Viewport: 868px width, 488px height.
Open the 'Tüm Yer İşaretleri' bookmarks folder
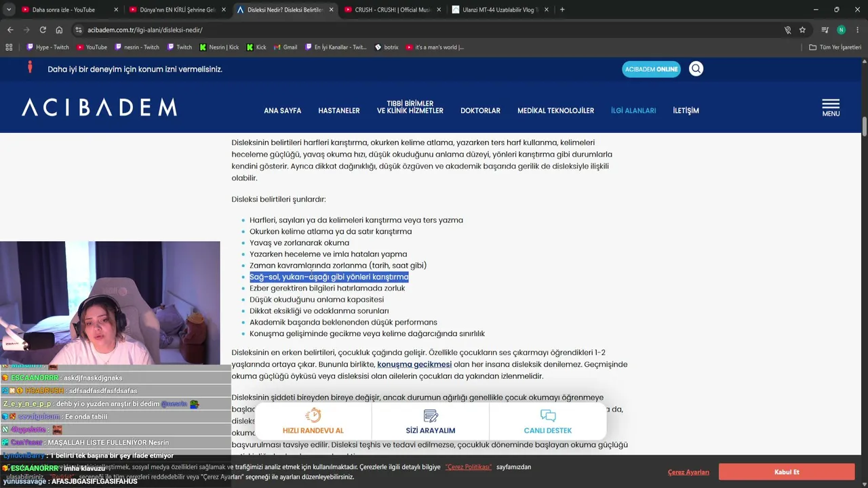(835, 47)
